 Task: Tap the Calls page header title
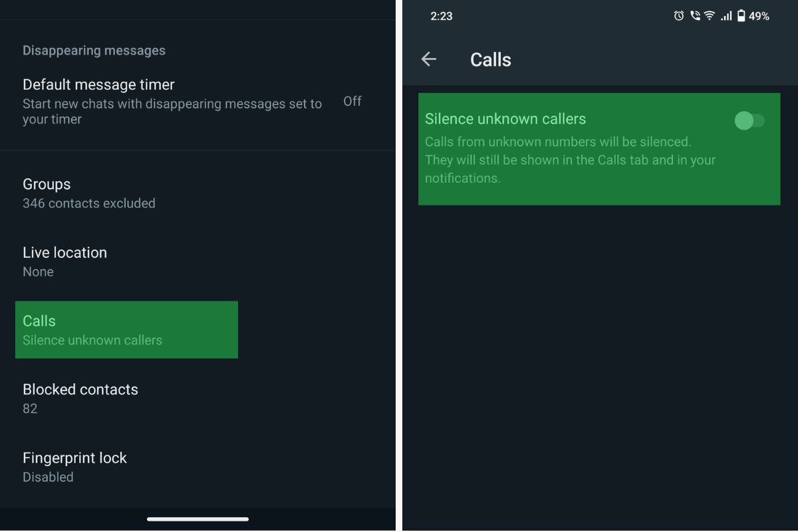(x=491, y=59)
